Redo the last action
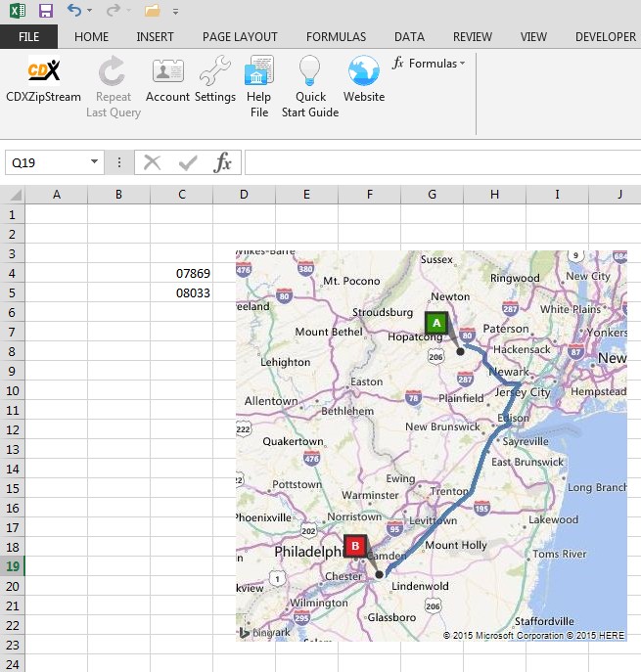This screenshot has width=641, height=672. coord(114,11)
